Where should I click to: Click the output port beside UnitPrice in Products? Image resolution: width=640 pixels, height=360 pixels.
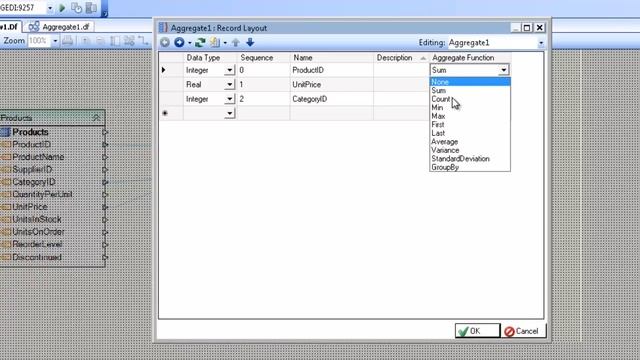[105, 207]
